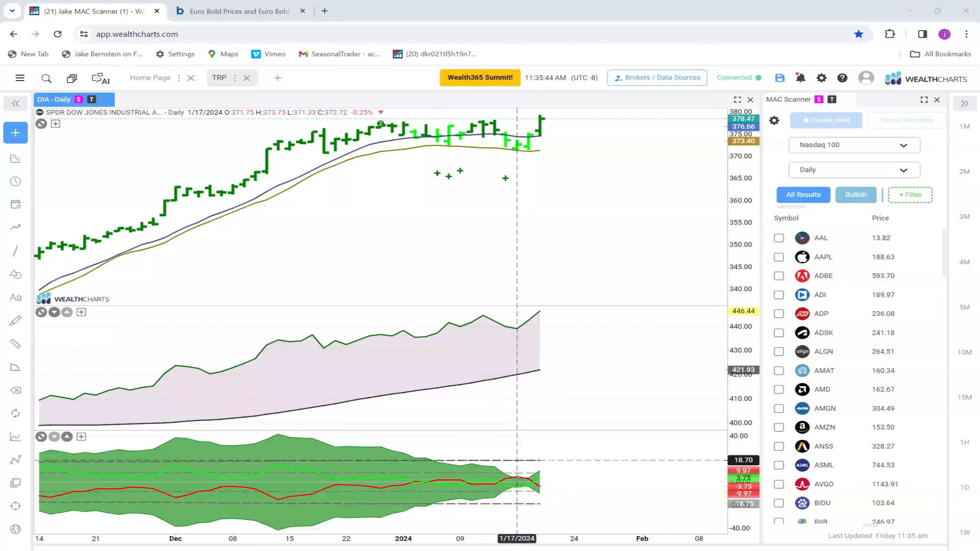Check the AAPL symbol checkbox
980x551 pixels.
pyautogui.click(x=779, y=257)
